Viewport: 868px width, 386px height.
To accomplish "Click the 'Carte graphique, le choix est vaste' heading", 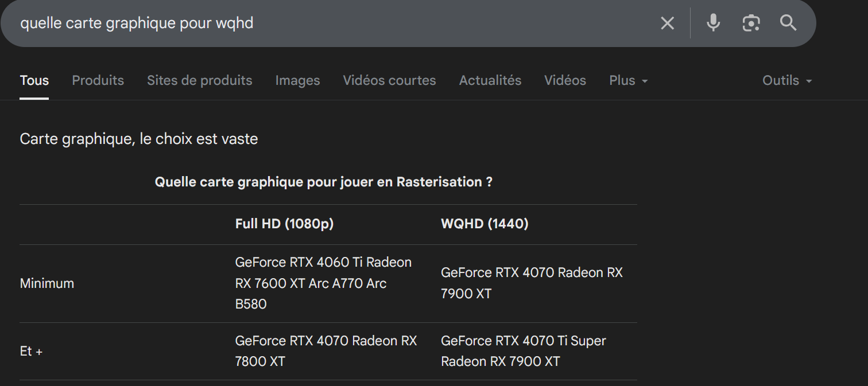I will pos(139,139).
